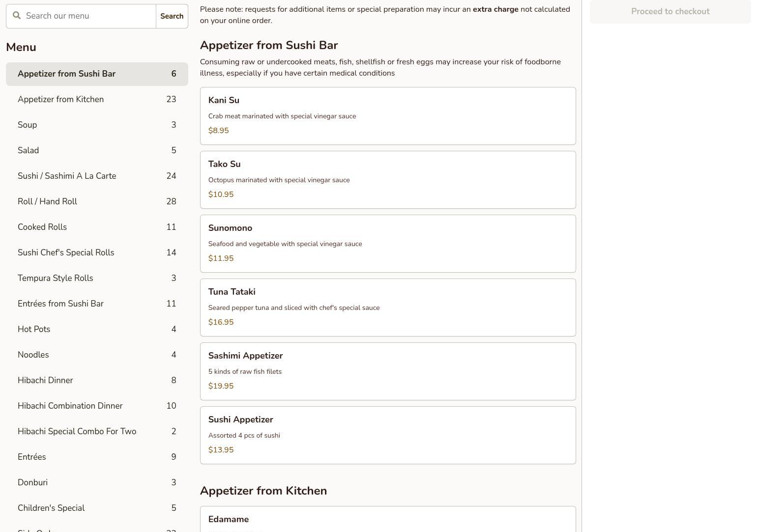Pick the Sushi Appetizer for $13.95
The height and width of the screenshot is (532, 759).
click(387, 435)
